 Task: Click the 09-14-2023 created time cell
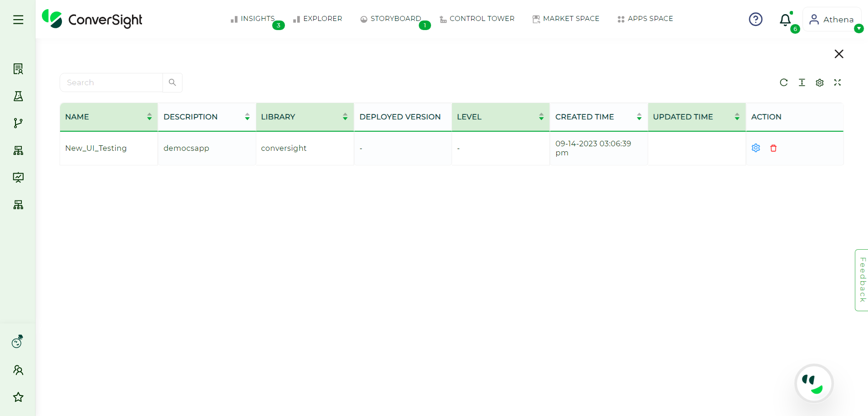(x=599, y=148)
